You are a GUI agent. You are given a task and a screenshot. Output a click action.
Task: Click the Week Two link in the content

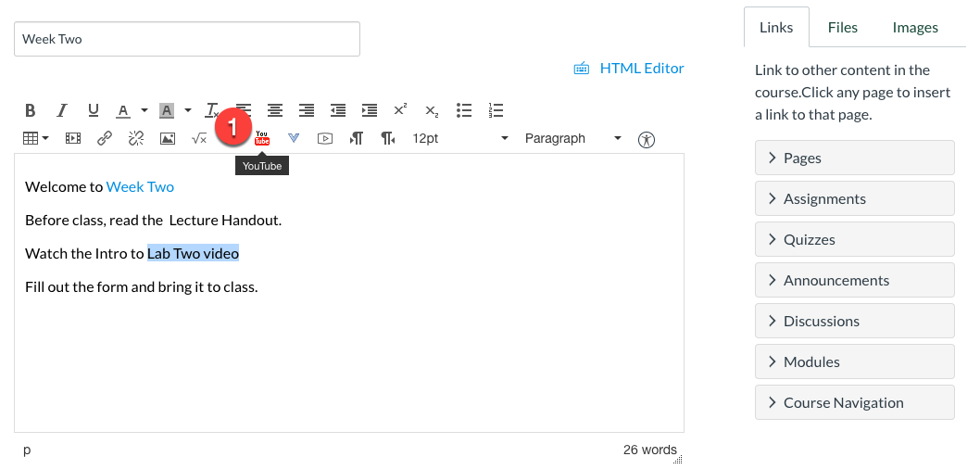coord(140,186)
